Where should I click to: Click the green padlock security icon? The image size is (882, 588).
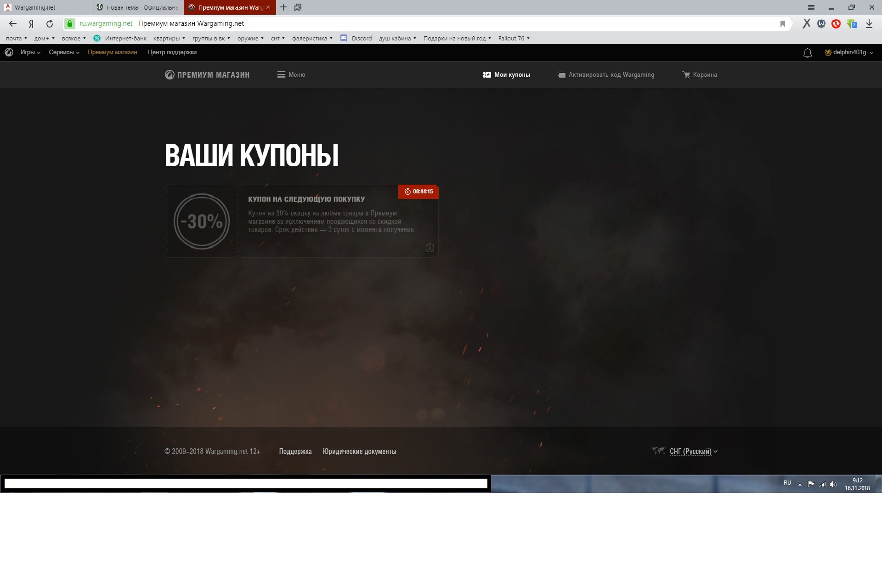point(69,24)
